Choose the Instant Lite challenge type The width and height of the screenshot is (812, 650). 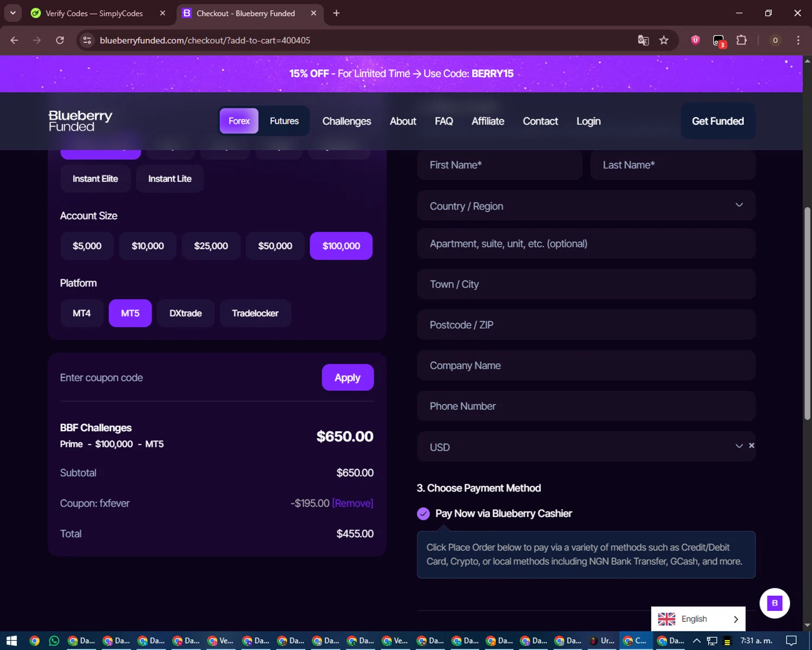[x=169, y=179]
